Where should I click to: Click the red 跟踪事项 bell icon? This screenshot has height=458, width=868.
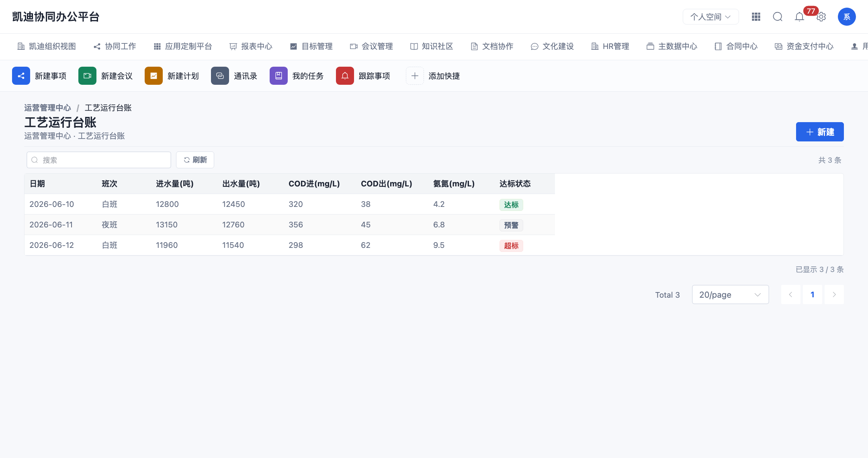pos(345,76)
